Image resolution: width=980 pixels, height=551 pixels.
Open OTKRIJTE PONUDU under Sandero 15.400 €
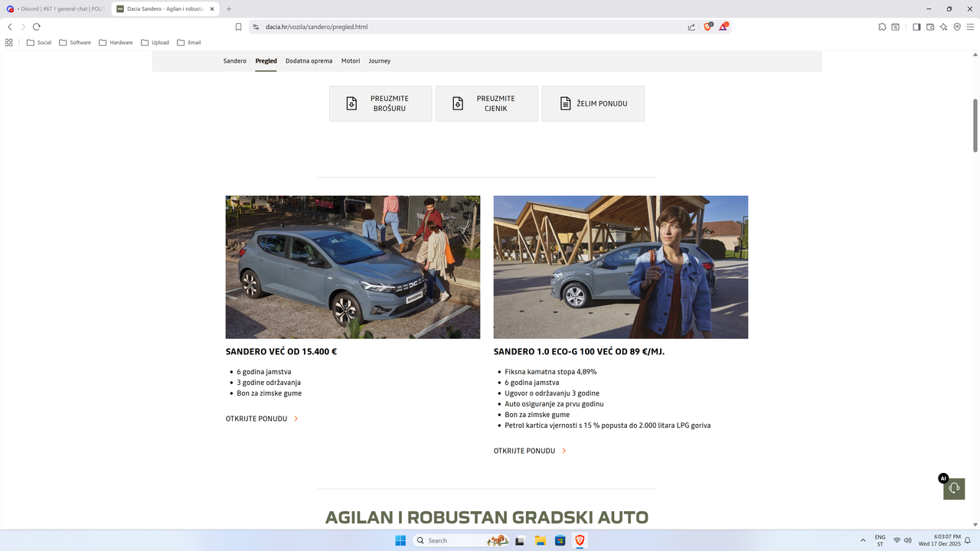point(262,419)
